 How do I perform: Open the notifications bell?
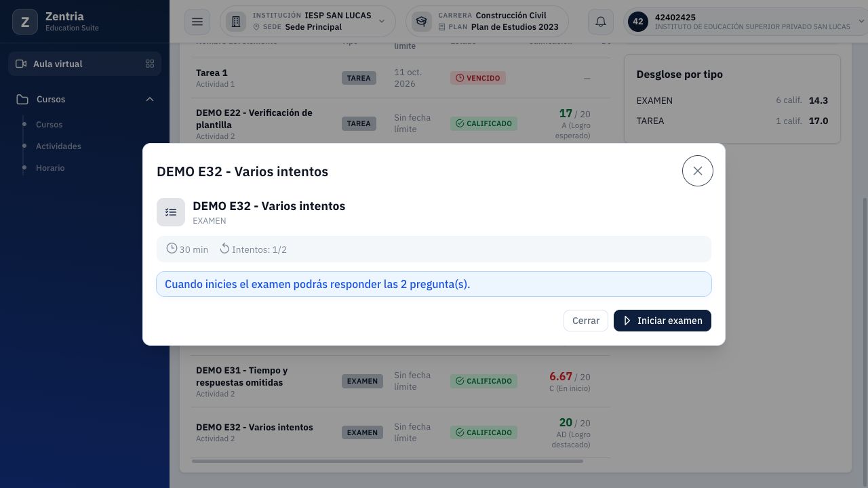tap(601, 22)
